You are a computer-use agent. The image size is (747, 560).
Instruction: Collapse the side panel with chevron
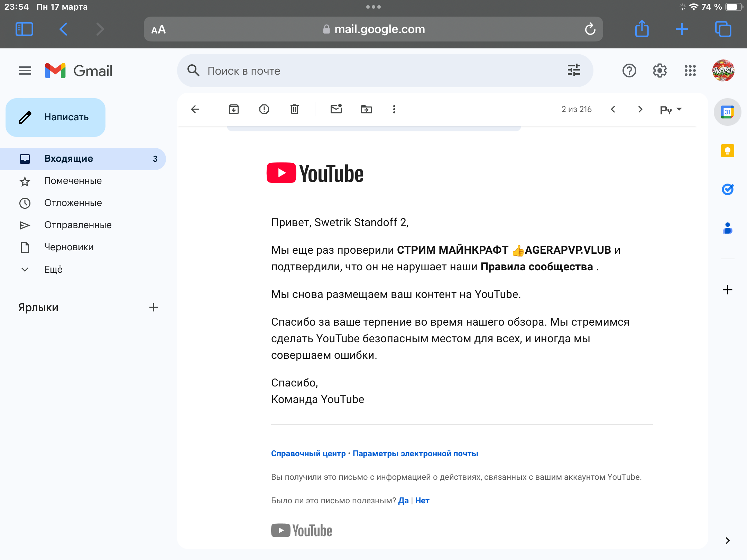pos(728,541)
